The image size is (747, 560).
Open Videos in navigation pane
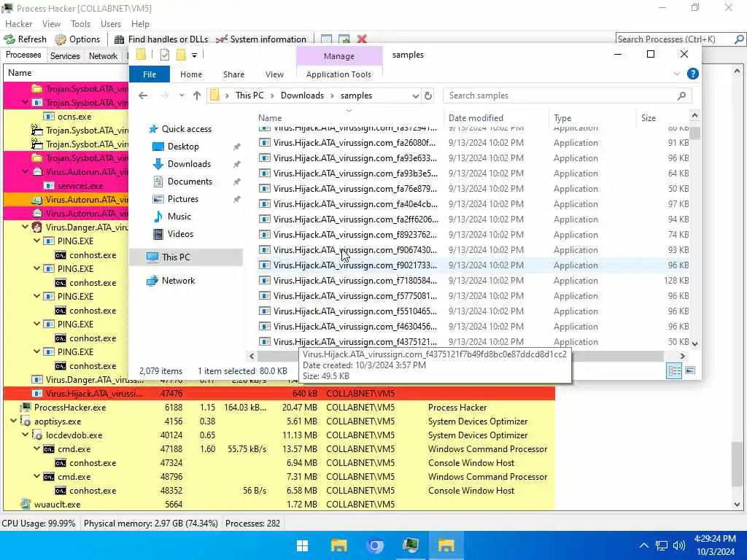click(180, 234)
